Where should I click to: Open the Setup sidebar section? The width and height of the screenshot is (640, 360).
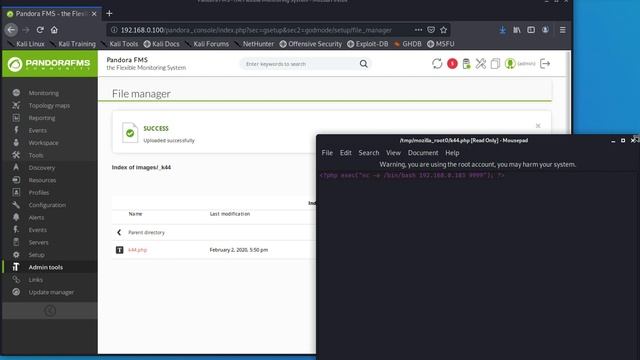click(x=36, y=255)
